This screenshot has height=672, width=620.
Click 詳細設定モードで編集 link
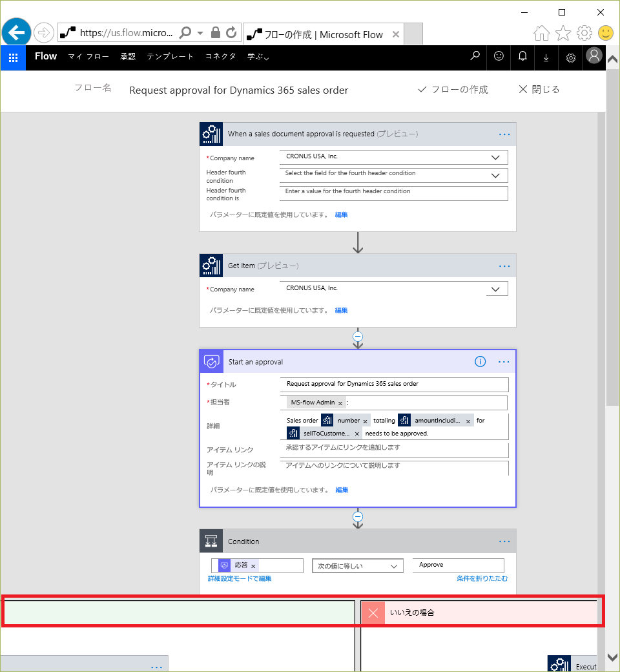(x=240, y=578)
